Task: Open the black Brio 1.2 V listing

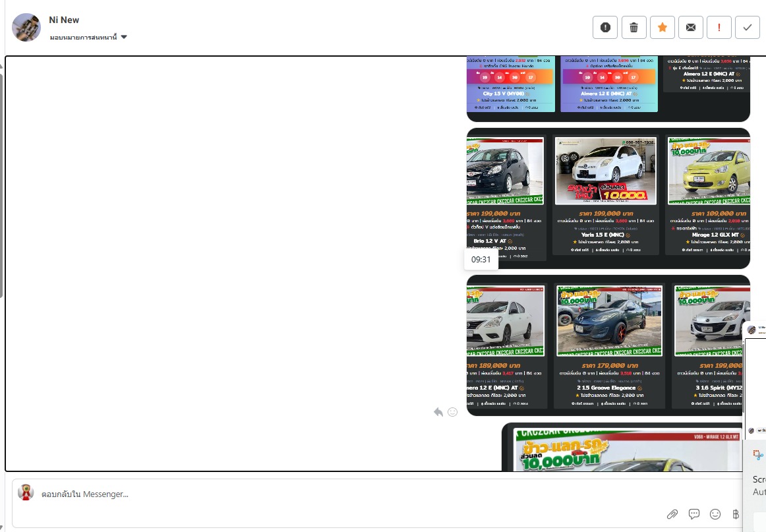Action: click(505, 198)
